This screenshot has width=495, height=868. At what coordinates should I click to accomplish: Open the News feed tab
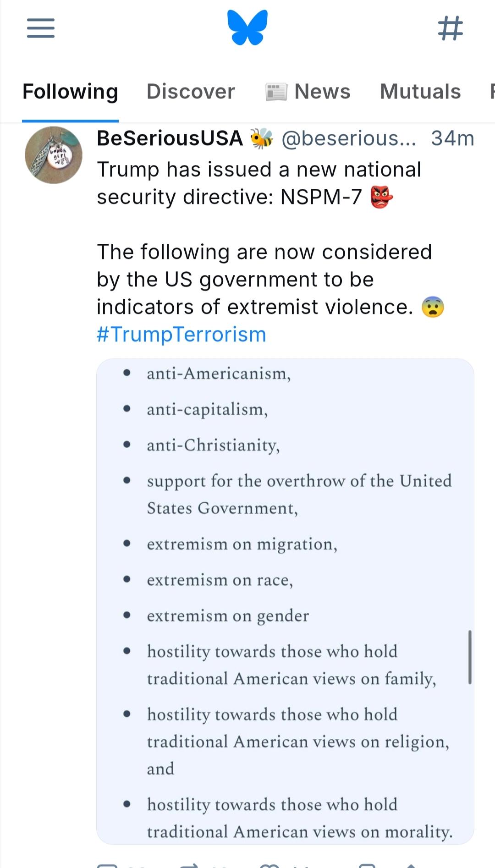[x=308, y=92]
